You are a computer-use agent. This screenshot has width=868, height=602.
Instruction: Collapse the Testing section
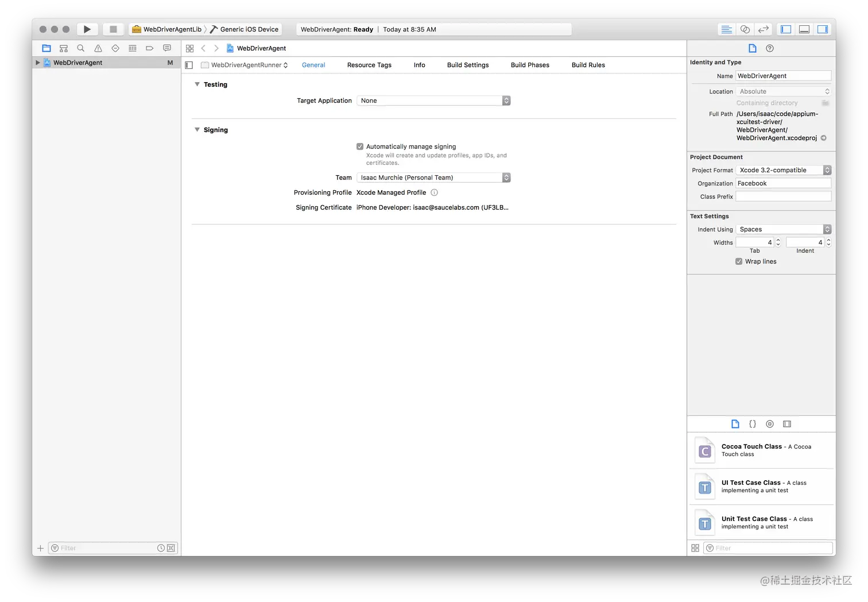pos(197,84)
